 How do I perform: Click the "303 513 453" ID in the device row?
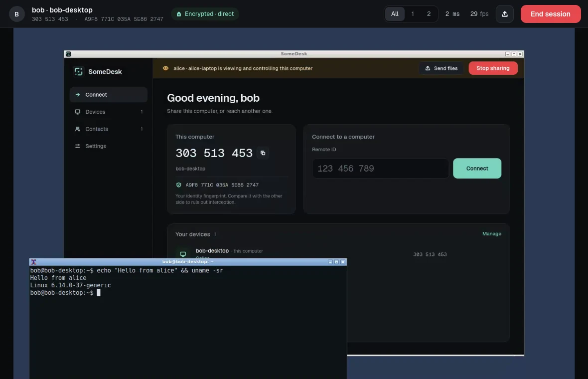pos(430,254)
